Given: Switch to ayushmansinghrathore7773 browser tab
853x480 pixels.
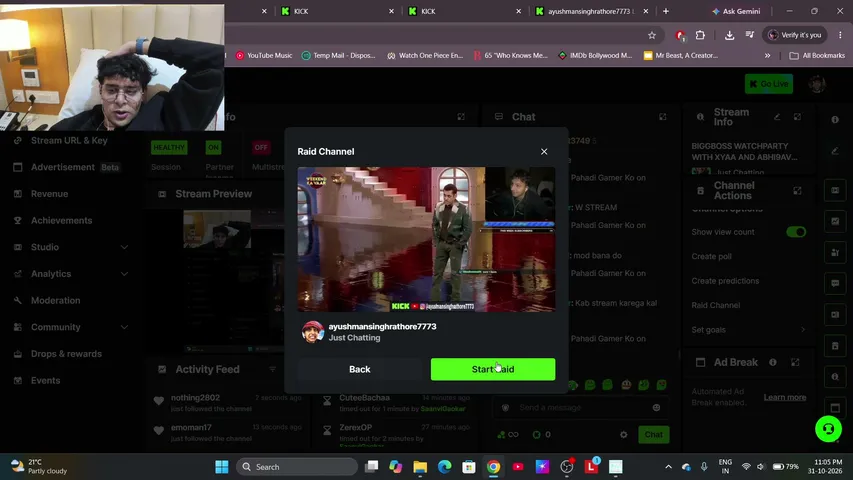Looking at the screenshot, I should click(x=591, y=11).
